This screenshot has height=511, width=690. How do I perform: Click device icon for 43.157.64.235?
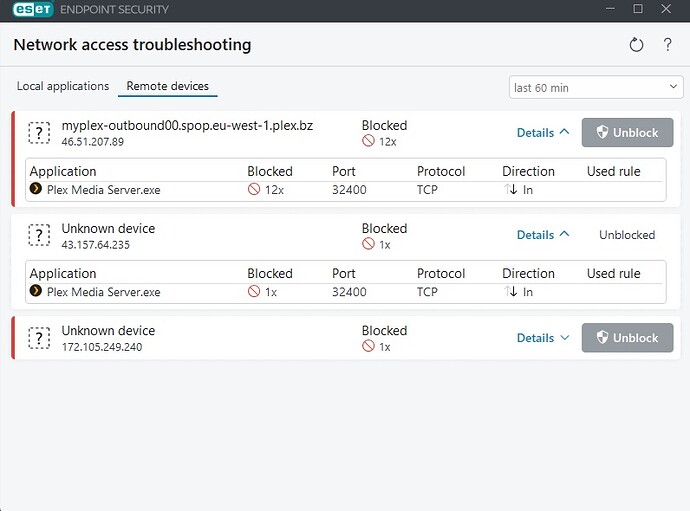39,235
